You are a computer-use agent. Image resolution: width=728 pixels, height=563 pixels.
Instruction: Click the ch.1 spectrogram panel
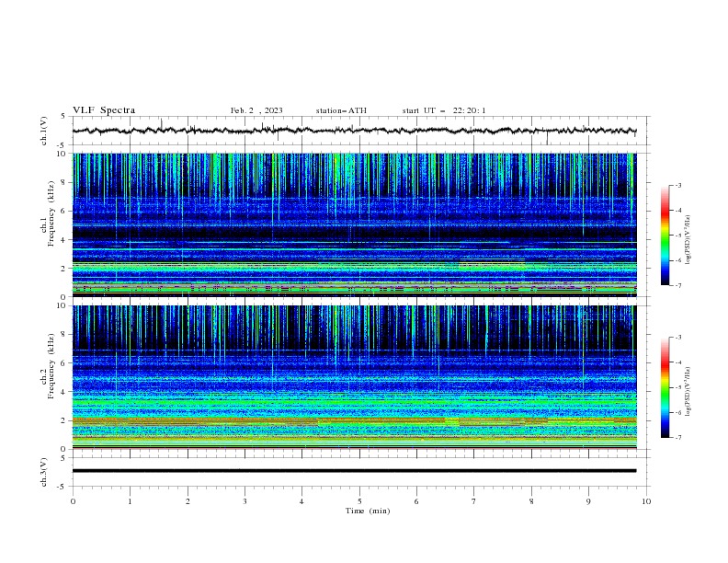point(354,224)
